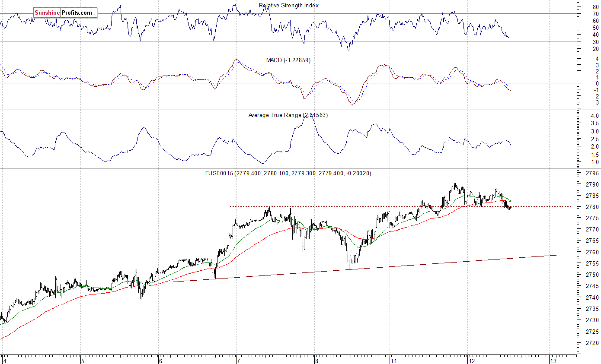Select RSI axis label 40

595,35
